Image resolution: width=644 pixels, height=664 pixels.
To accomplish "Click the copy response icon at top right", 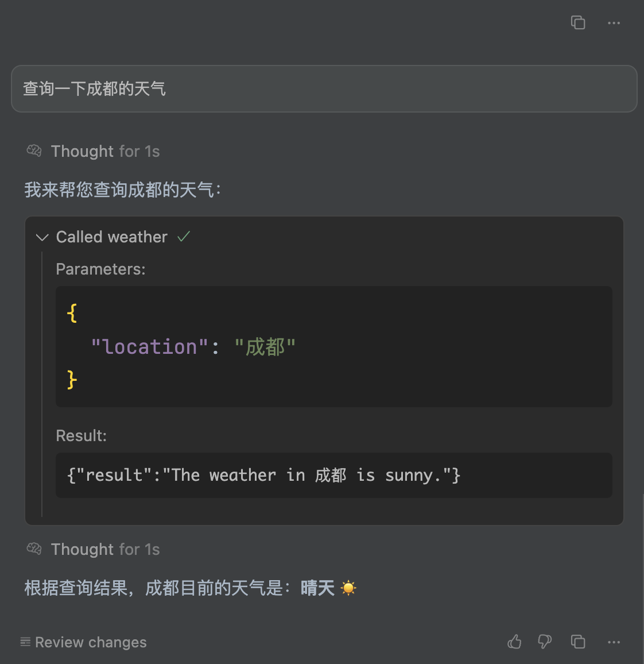I will coord(578,22).
